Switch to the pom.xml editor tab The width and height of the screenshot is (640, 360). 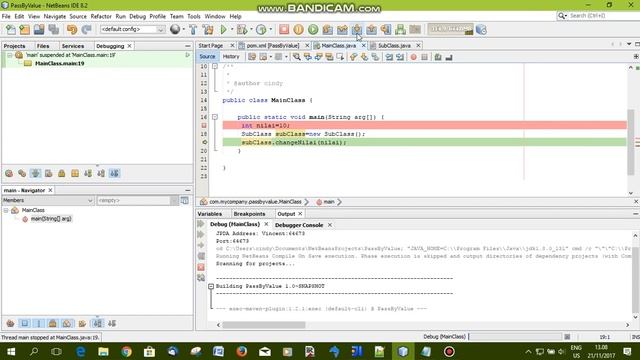273,46
